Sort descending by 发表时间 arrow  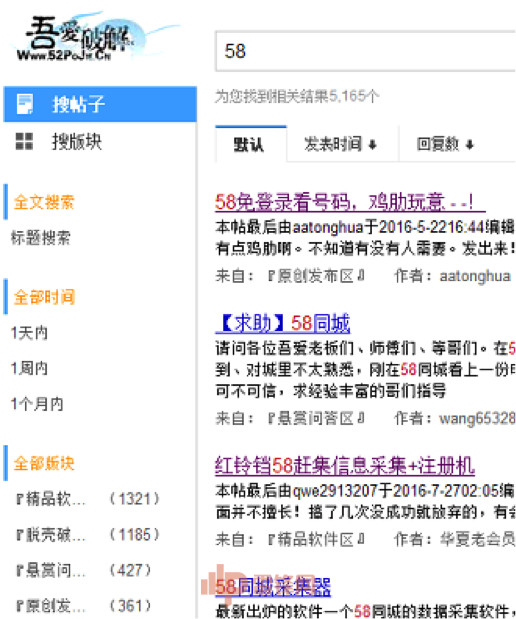pyautogui.click(x=372, y=145)
